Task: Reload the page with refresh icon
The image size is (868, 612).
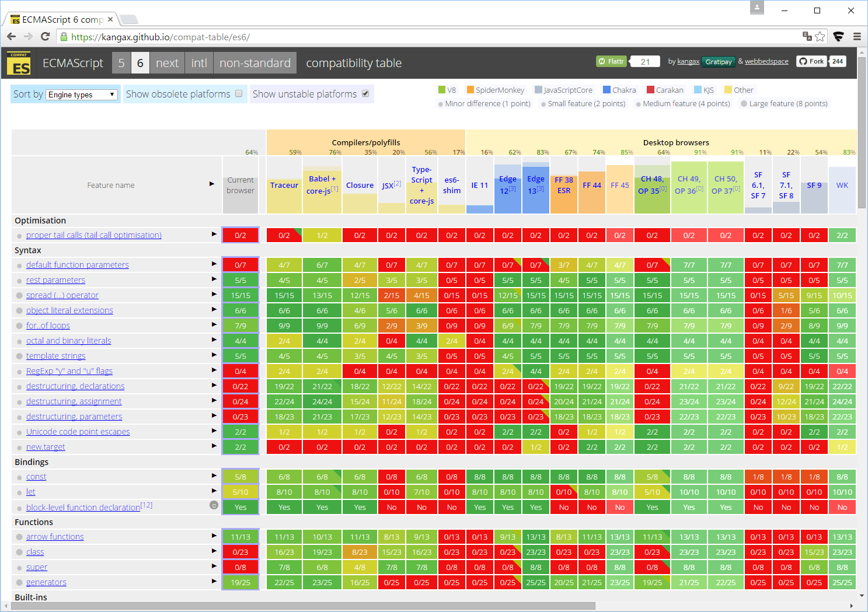Action: point(45,37)
